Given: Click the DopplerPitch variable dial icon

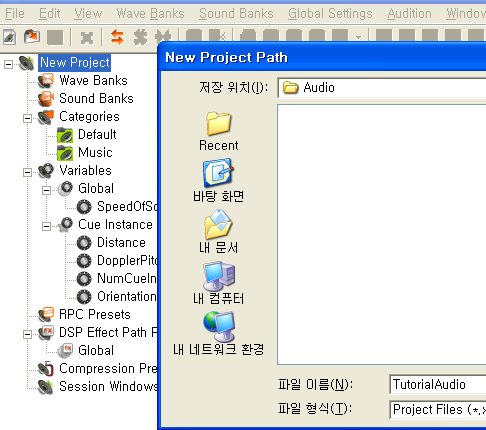Looking at the screenshot, I should coord(84,261).
